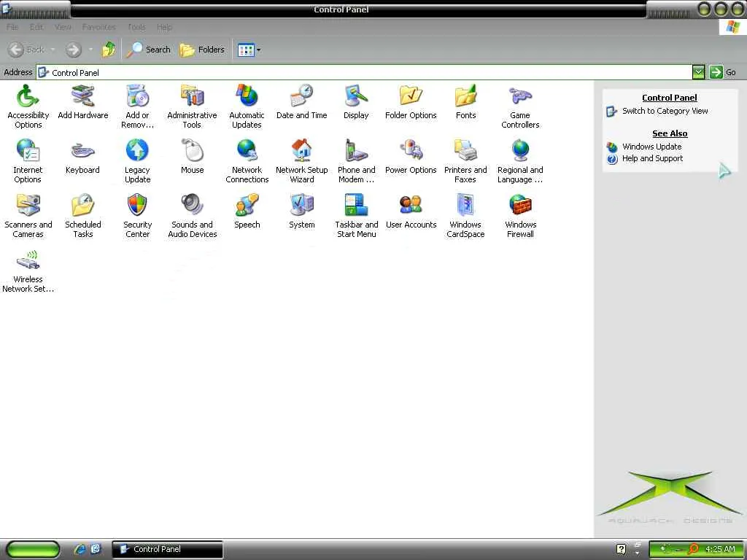Click the Go button
Viewport: 747px width, 560px height.
(723, 72)
